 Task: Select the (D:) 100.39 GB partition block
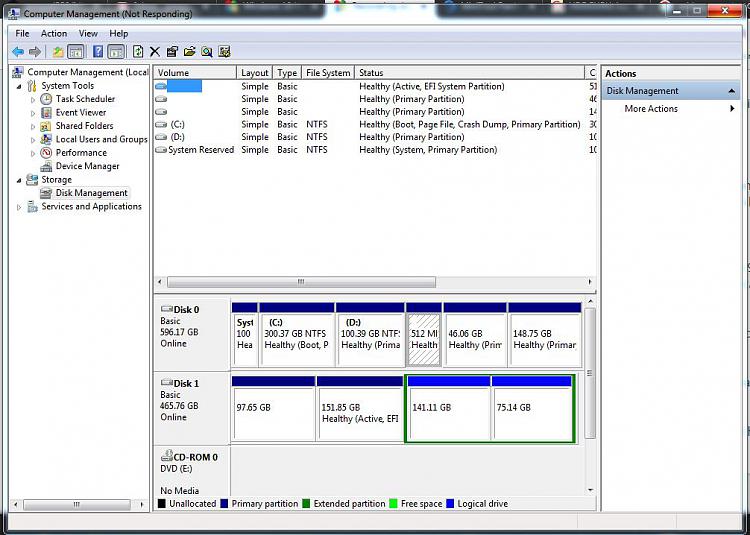[x=370, y=334]
